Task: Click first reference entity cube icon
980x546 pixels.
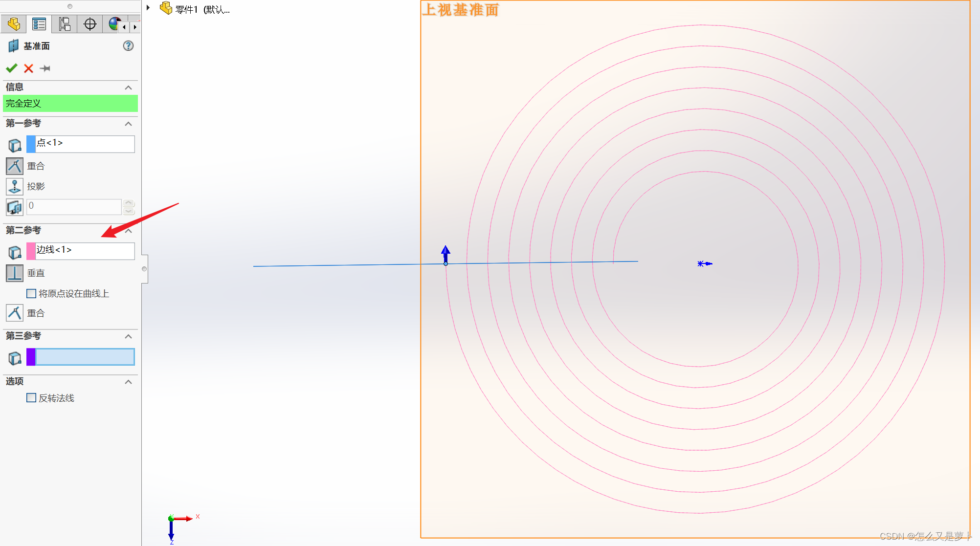Action: tap(15, 145)
